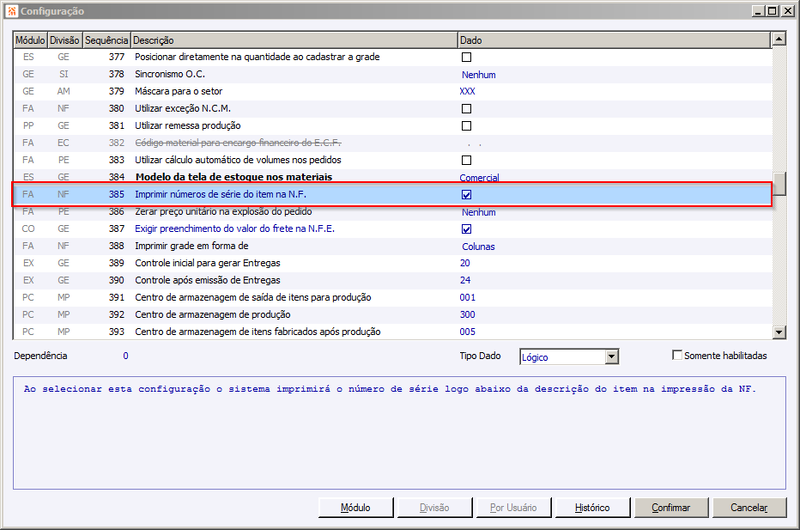Sort by the Sequência column header
800x530 pixels.
[106, 40]
